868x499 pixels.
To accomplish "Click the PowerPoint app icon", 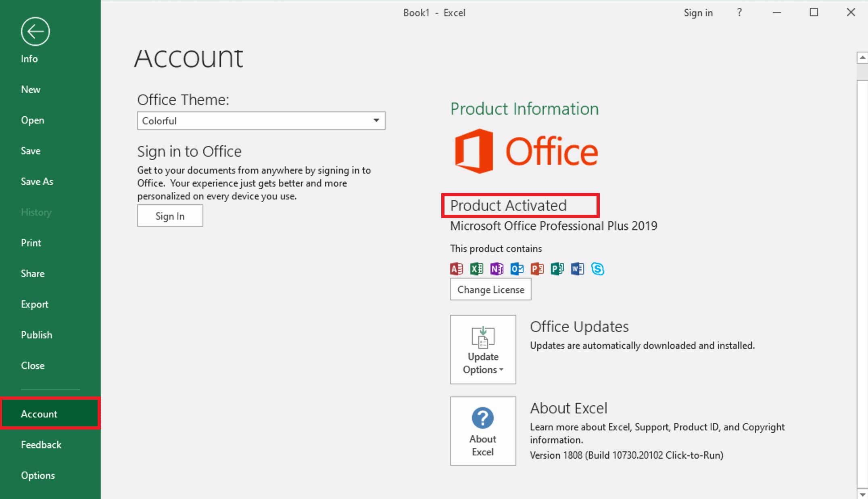I will point(537,269).
